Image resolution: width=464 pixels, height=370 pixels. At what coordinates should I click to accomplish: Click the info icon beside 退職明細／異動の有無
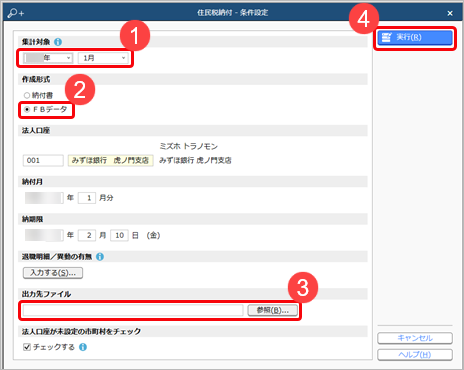coord(100,257)
